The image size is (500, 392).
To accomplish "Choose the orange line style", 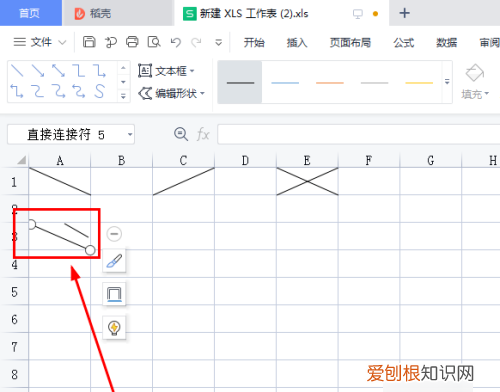I will (330, 82).
